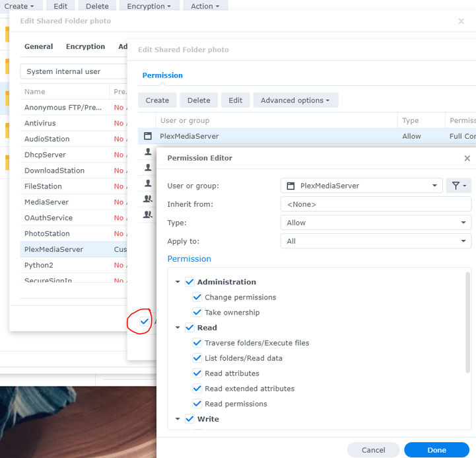Click the Inherit from field
476x458 pixels.
point(376,204)
